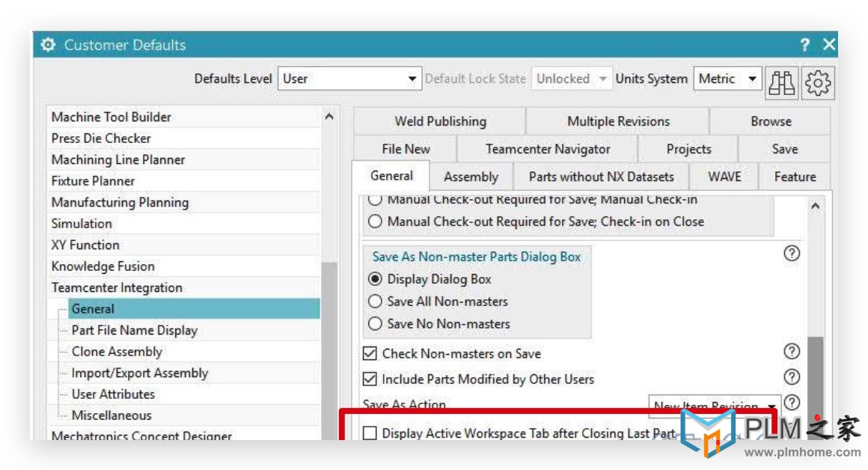Select General under Teamcenter Integration
Viewport: 868px width, 470px height.
coord(194,309)
